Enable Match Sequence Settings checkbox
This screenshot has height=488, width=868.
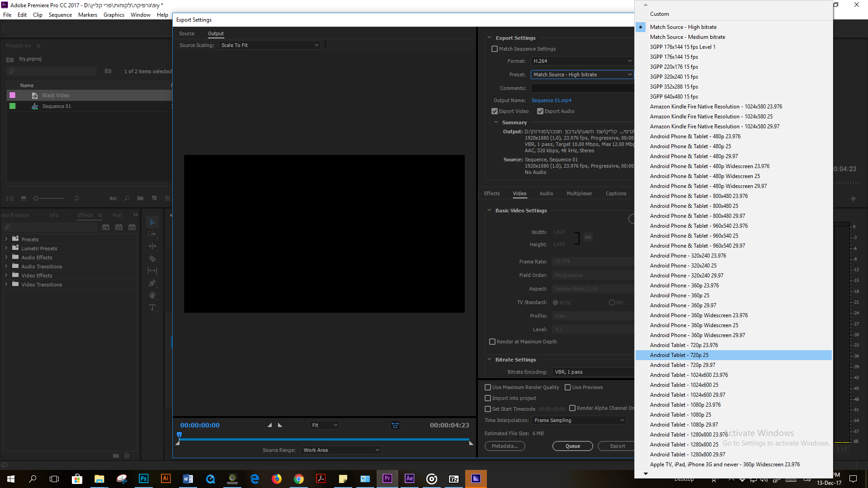tap(495, 49)
